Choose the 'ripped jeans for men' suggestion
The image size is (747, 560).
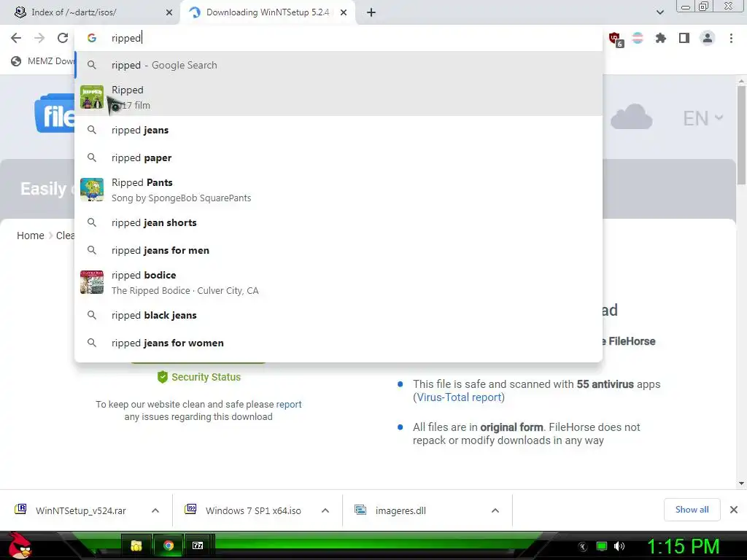338,250
